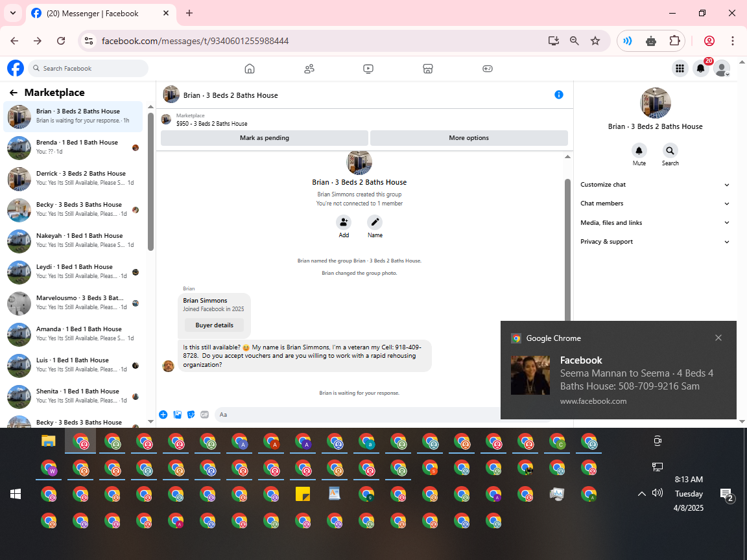Image resolution: width=747 pixels, height=560 pixels.
Task: Open the Facebook menu grid icon
Action: tap(680, 69)
